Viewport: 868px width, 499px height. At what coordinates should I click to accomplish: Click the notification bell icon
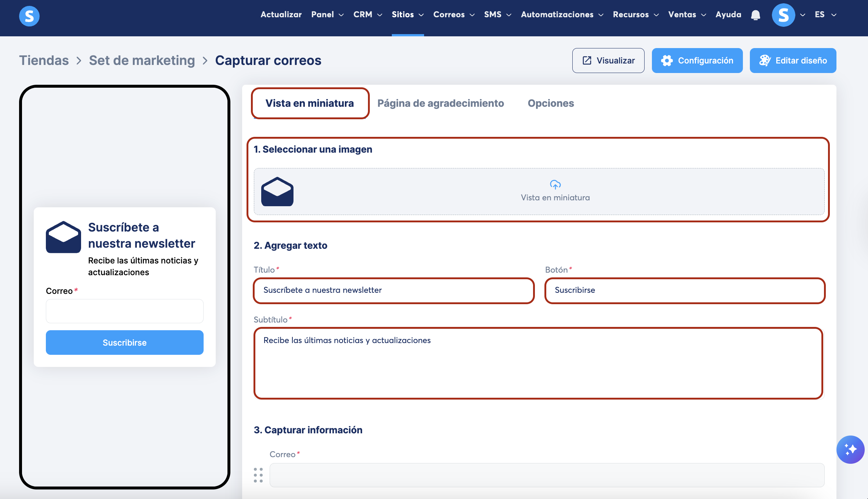pos(755,15)
